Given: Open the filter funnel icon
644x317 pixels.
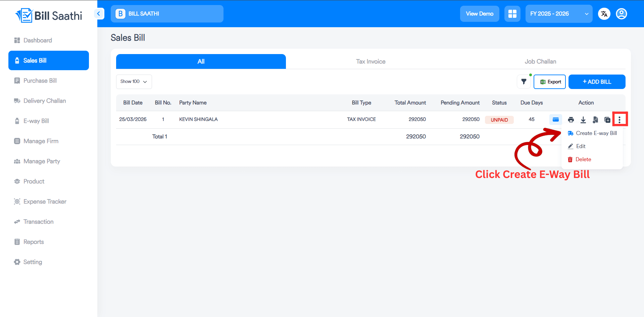Looking at the screenshot, I should [524, 82].
